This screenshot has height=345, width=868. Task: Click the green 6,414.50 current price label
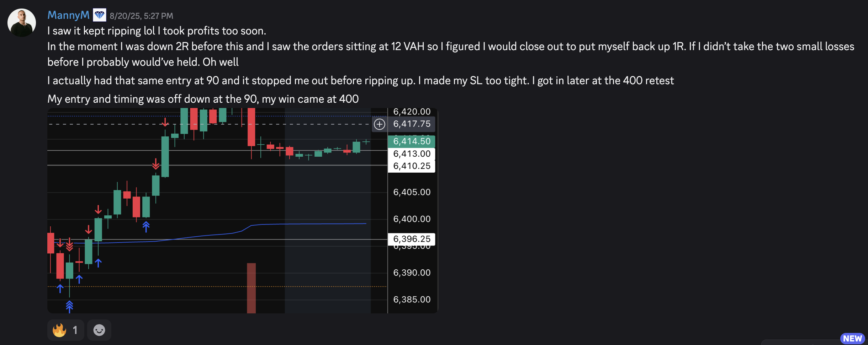[x=412, y=141]
